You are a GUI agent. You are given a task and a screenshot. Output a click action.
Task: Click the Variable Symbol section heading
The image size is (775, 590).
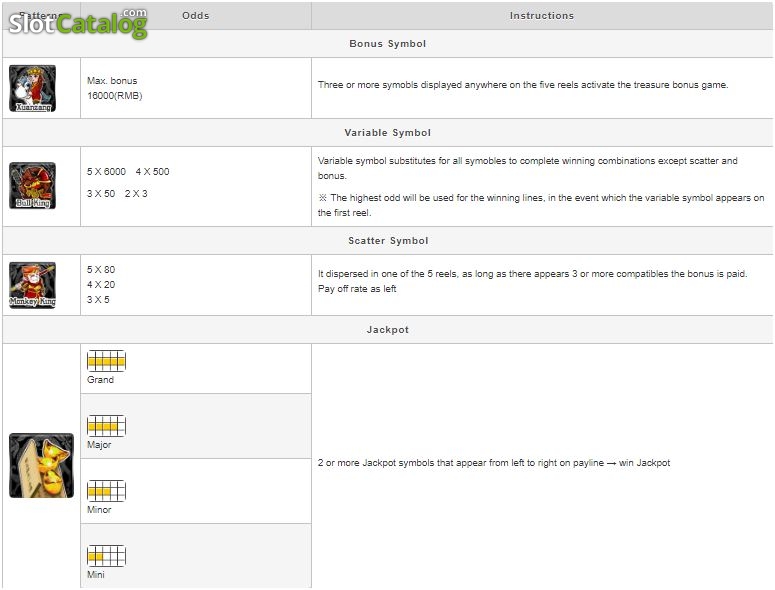coord(388,132)
